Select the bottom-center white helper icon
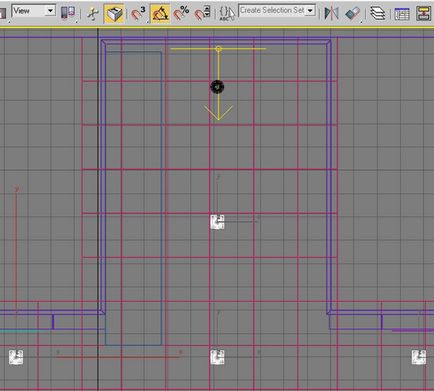This screenshot has height=391, width=434. pyautogui.click(x=217, y=357)
